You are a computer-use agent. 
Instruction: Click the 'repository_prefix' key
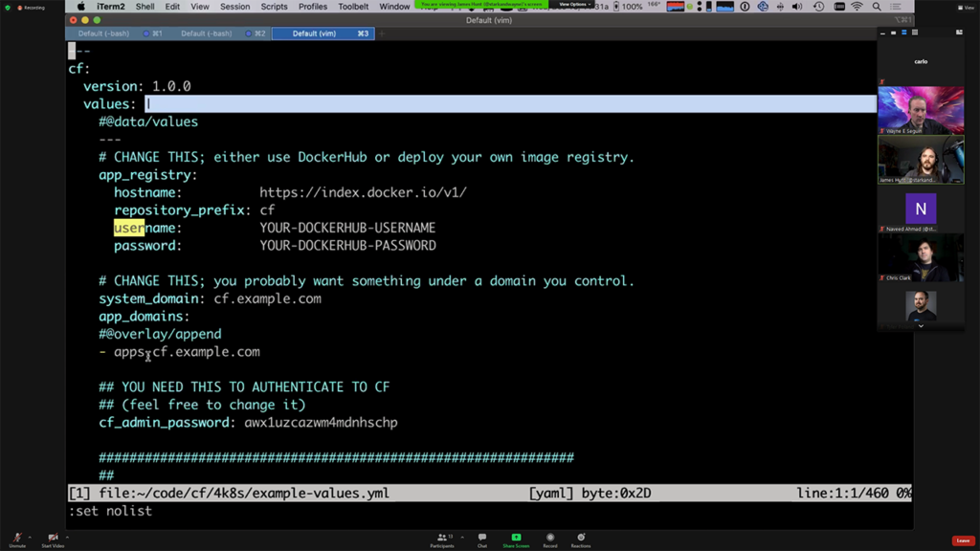[x=179, y=210]
